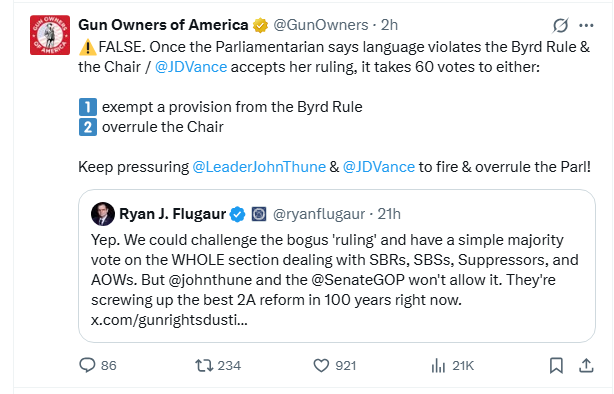View post analytics bar-chart icon
Image resolution: width=614 pixels, height=394 pixels.
pyautogui.click(x=438, y=366)
